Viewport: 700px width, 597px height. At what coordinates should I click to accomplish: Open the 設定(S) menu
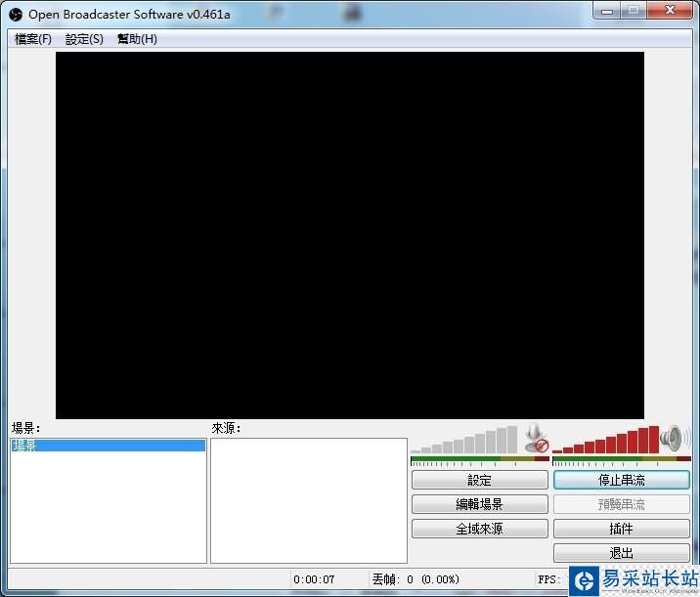coord(84,39)
